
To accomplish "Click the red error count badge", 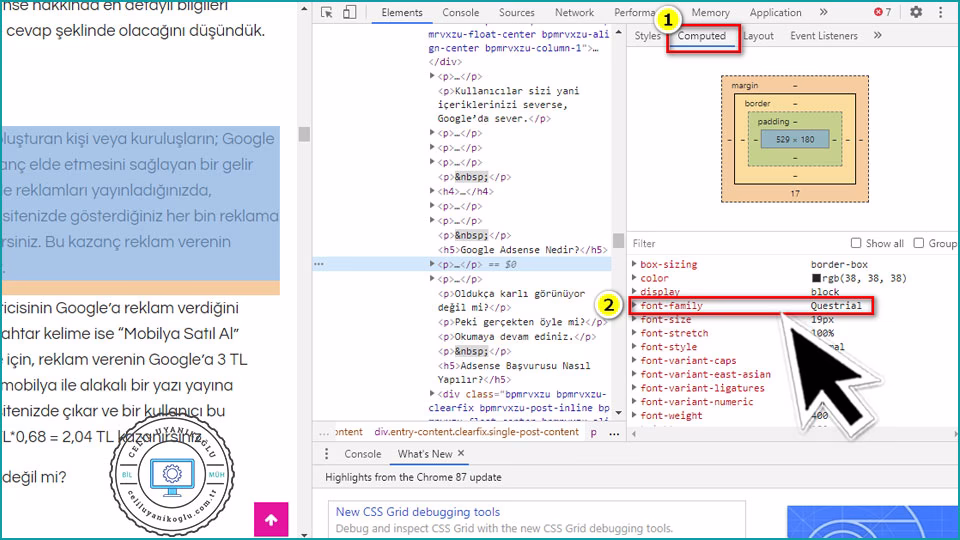I will (882, 13).
